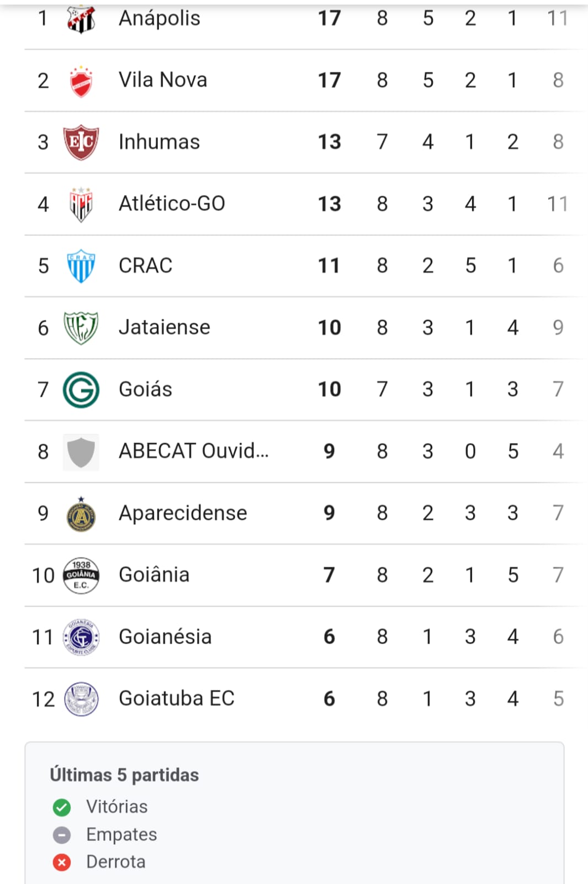Select the Últimas 5 partidas legend heading

click(124, 775)
